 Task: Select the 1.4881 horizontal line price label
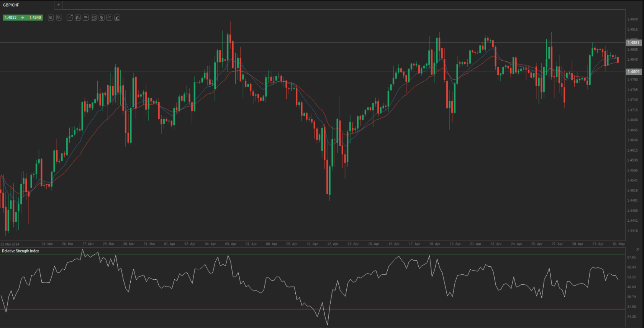[634, 43]
